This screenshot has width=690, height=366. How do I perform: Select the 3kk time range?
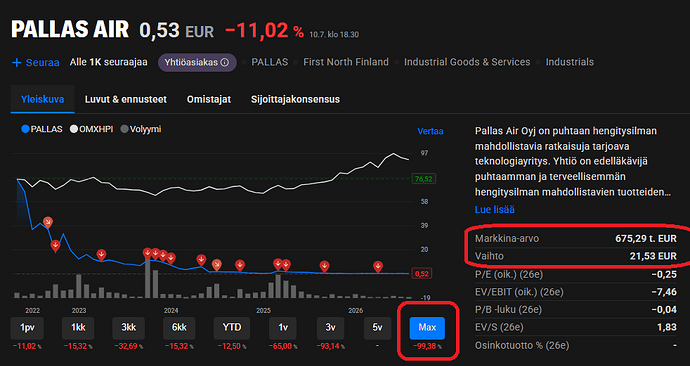click(x=128, y=328)
